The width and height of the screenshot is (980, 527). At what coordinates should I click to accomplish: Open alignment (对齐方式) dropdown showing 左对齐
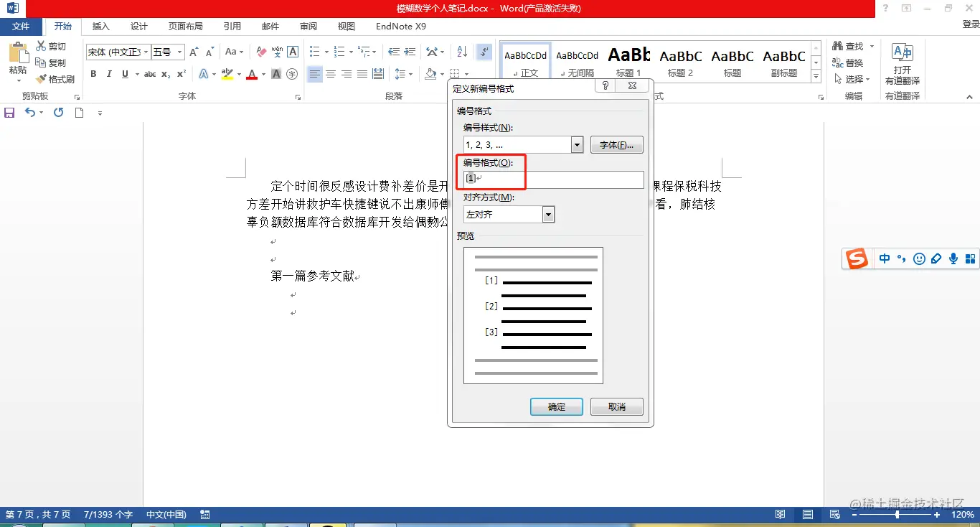[x=549, y=214]
